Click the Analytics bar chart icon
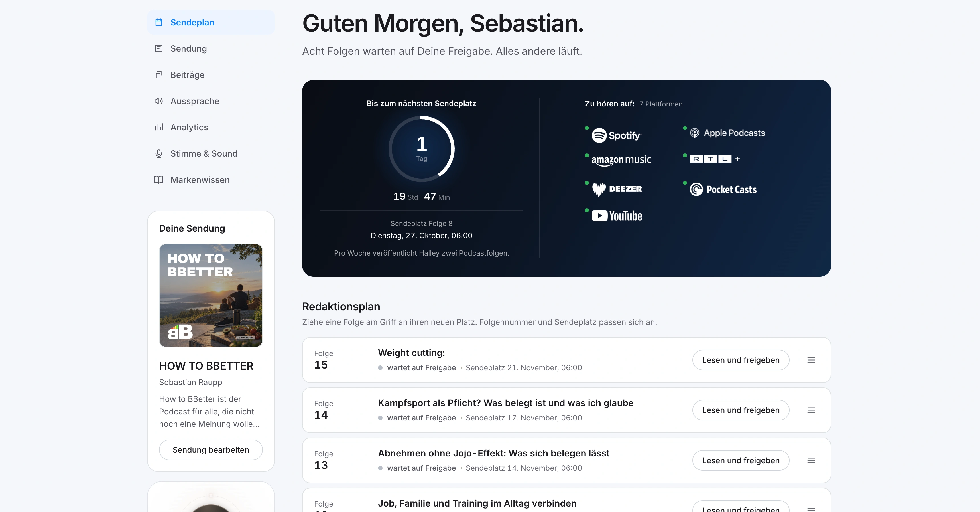 click(159, 128)
